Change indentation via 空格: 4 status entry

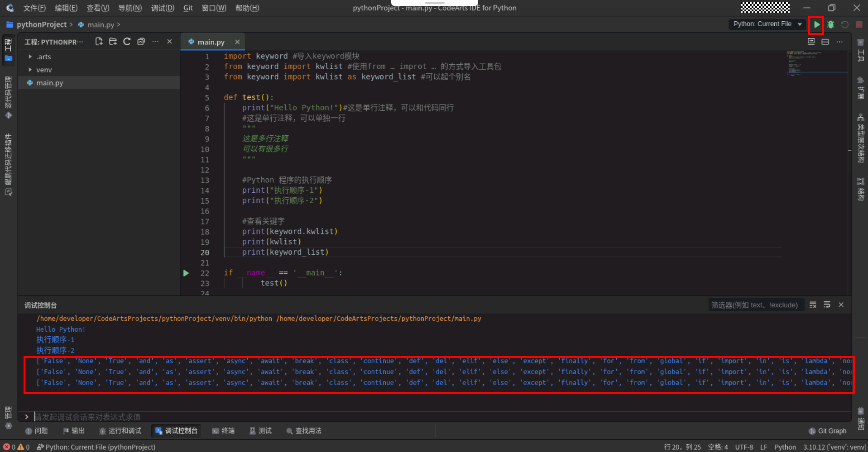coord(718,447)
